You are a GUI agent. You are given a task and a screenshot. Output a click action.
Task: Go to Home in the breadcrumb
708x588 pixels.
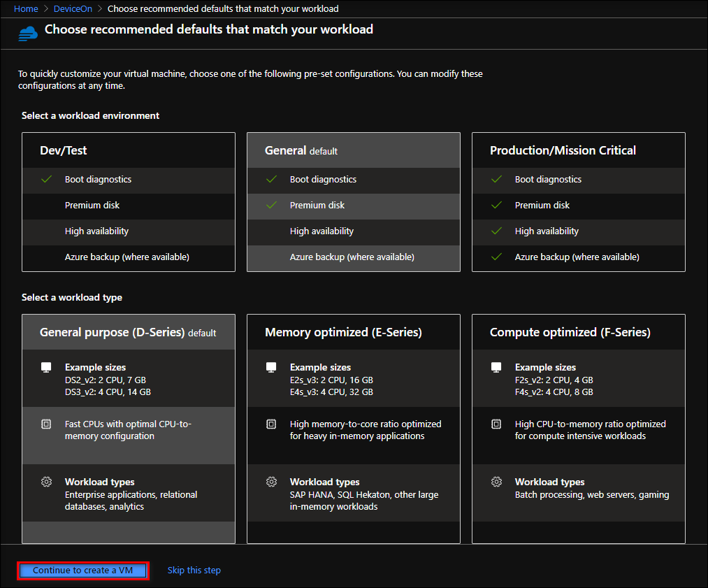26,9
